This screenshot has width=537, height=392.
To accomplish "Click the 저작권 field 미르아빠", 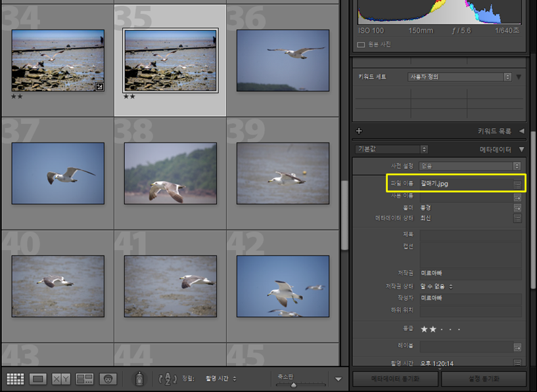I will pos(471,273).
